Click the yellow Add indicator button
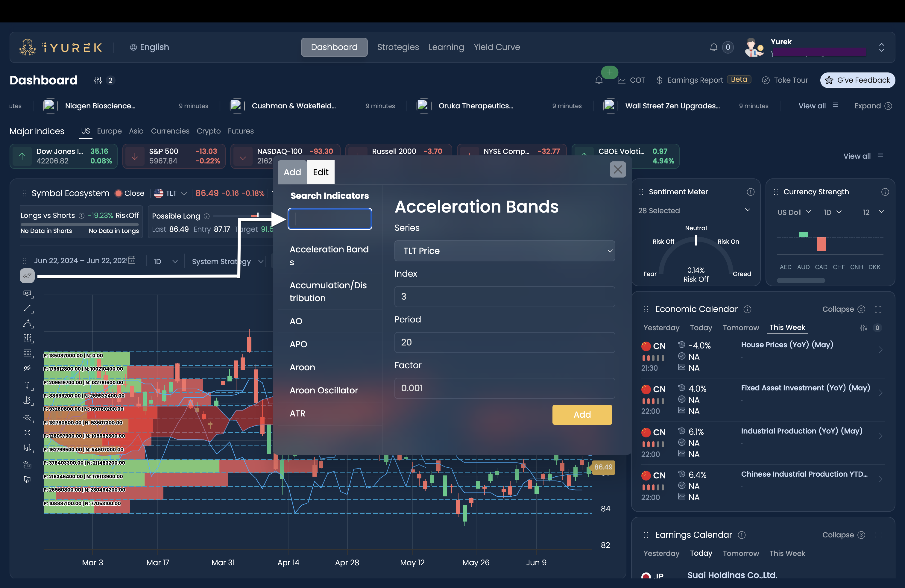The image size is (905, 588). tap(582, 415)
